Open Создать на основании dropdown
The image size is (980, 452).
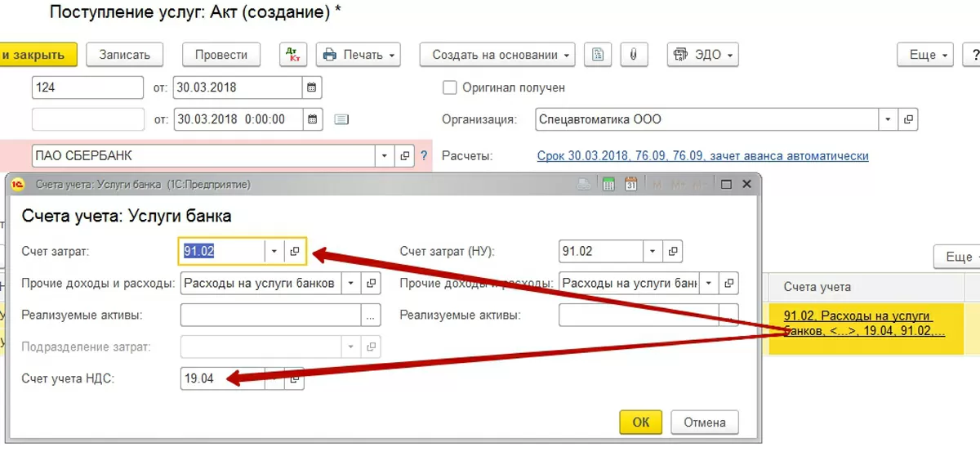point(497,55)
